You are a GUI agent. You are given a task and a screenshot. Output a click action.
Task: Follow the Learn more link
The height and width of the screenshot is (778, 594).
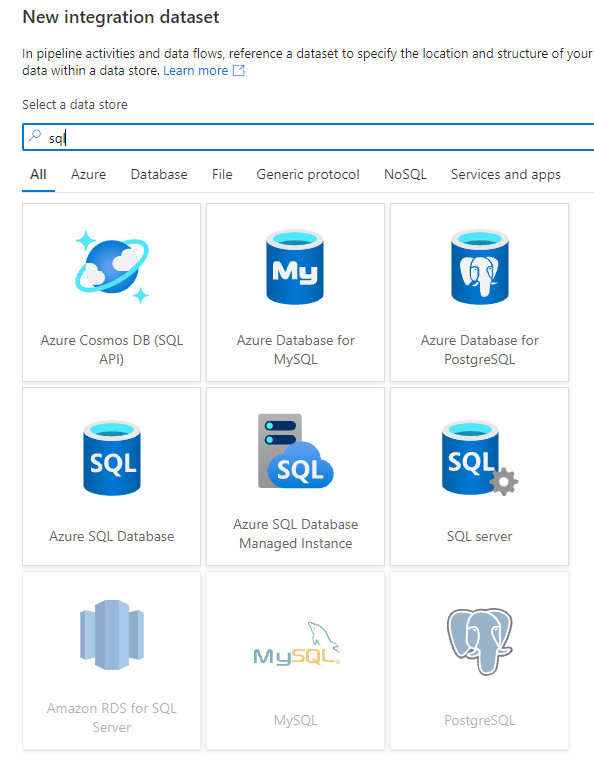196,70
